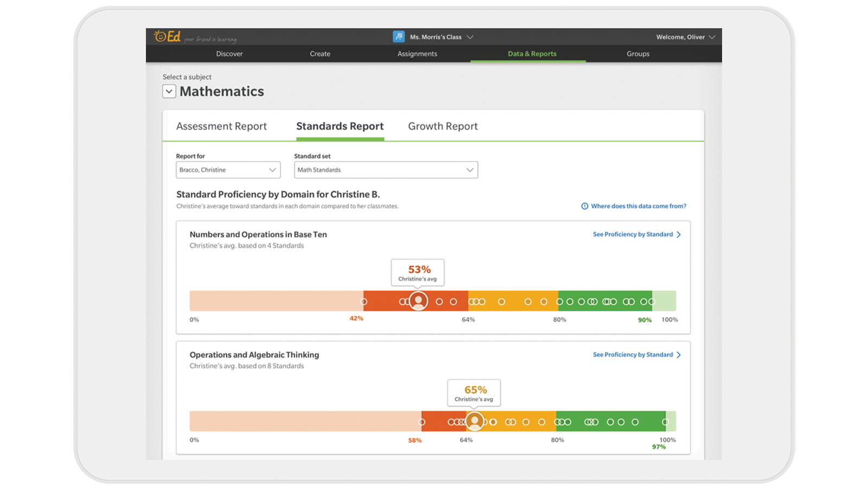Image resolution: width=868 pixels, height=488 pixels.
Task: Click the Operations and Algebraic Thinking heading
Action: pyautogui.click(x=254, y=355)
